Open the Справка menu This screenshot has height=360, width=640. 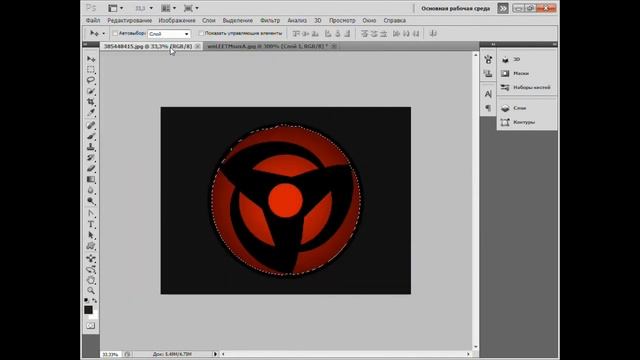click(x=394, y=20)
